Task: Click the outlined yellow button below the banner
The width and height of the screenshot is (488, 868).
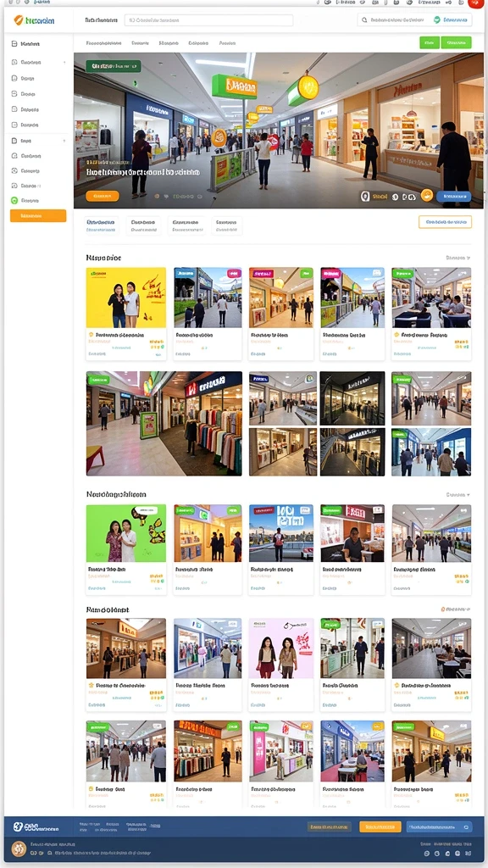Action: [445, 222]
